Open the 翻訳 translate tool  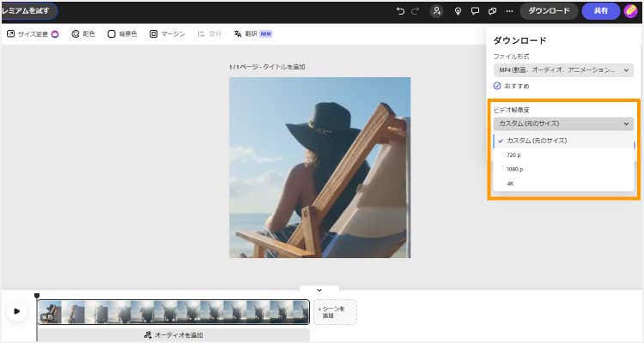(x=252, y=34)
